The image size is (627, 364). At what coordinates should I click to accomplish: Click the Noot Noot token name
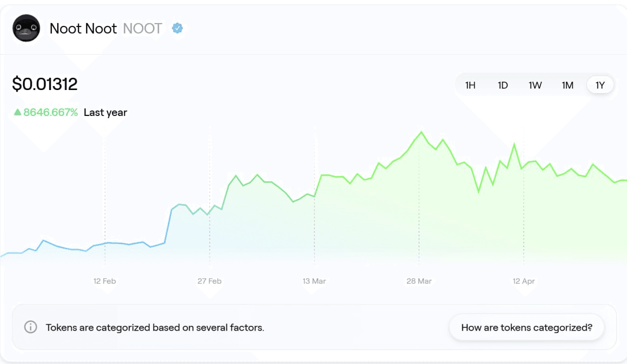(x=83, y=28)
